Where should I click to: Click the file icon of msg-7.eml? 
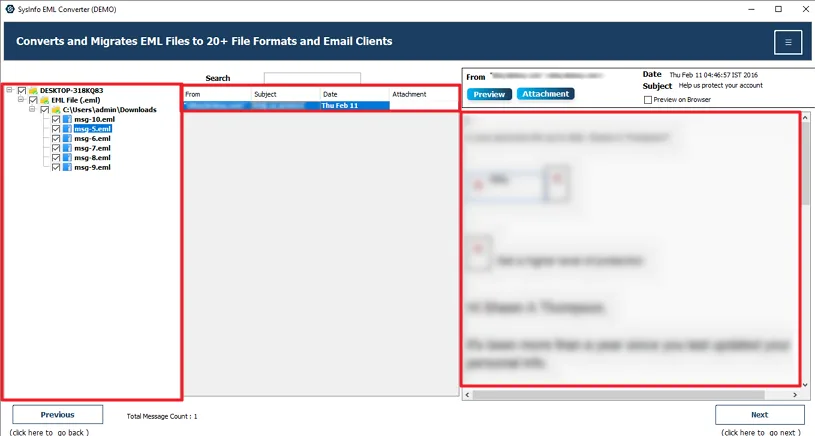tap(67, 148)
